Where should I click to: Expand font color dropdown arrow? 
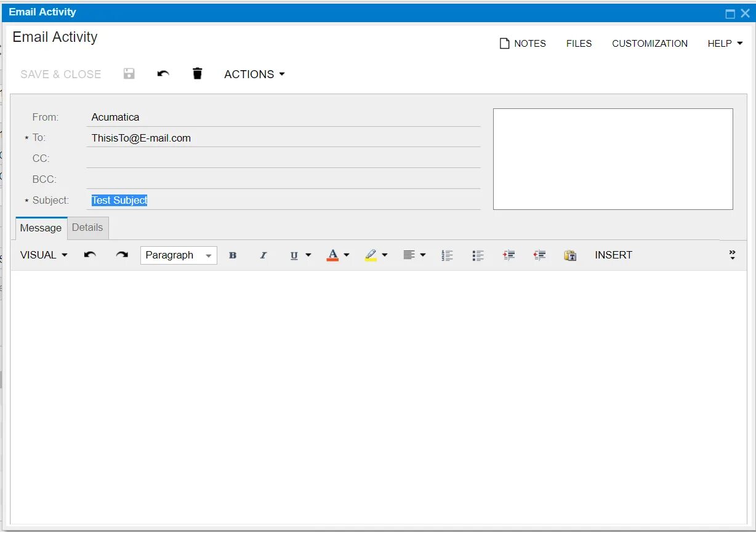point(347,255)
